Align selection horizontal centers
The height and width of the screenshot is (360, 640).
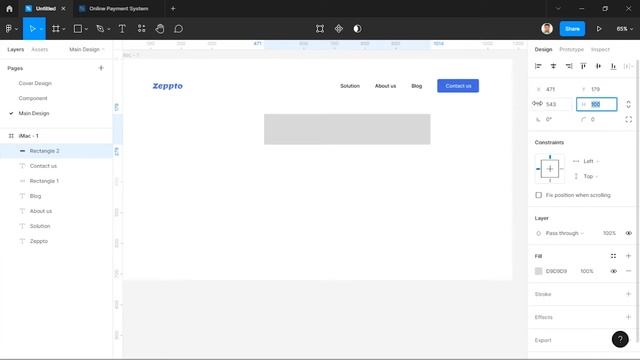tap(553, 66)
